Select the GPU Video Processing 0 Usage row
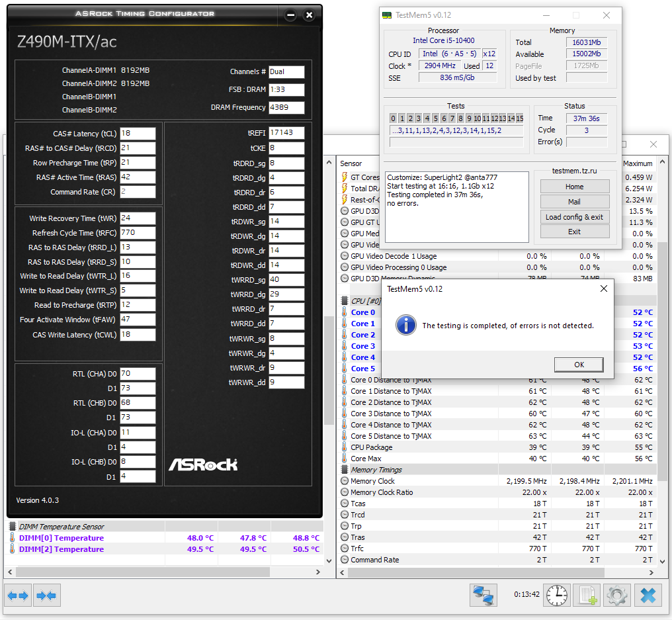The image size is (672, 620). tap(497, 267)
